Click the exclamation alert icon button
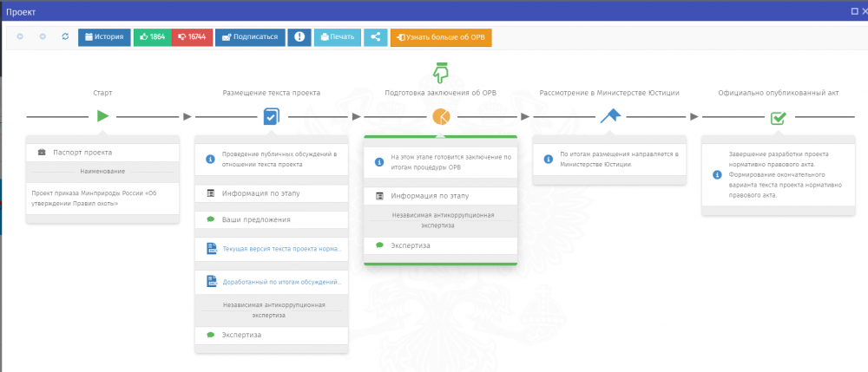 point(299,37)
